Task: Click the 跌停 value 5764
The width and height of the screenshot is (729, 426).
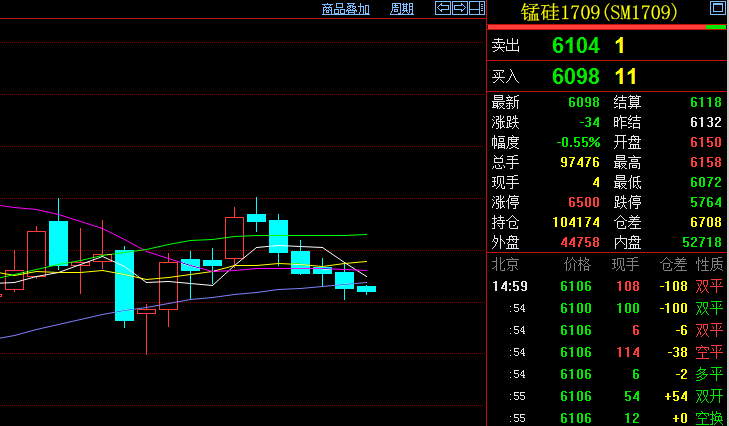Action: click(706, 202)
